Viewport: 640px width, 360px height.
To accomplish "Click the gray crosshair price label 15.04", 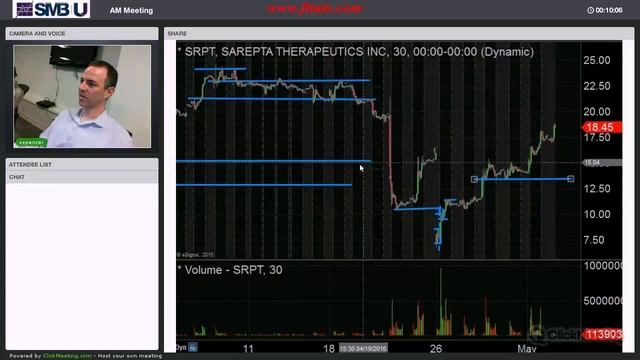I will click(602, 162).
